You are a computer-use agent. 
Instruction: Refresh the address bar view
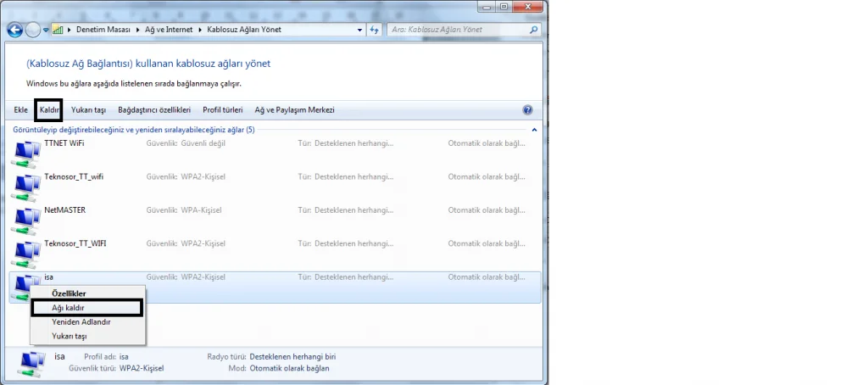[375, 30]
